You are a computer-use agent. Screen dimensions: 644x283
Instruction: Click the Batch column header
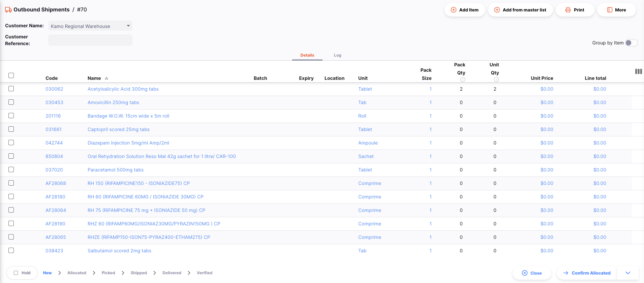click(x=260, y=78)
